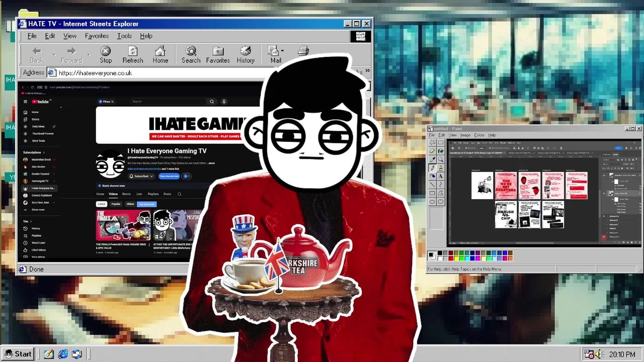Open THE FINALS video thumbnail

click(x=123, y=226)
